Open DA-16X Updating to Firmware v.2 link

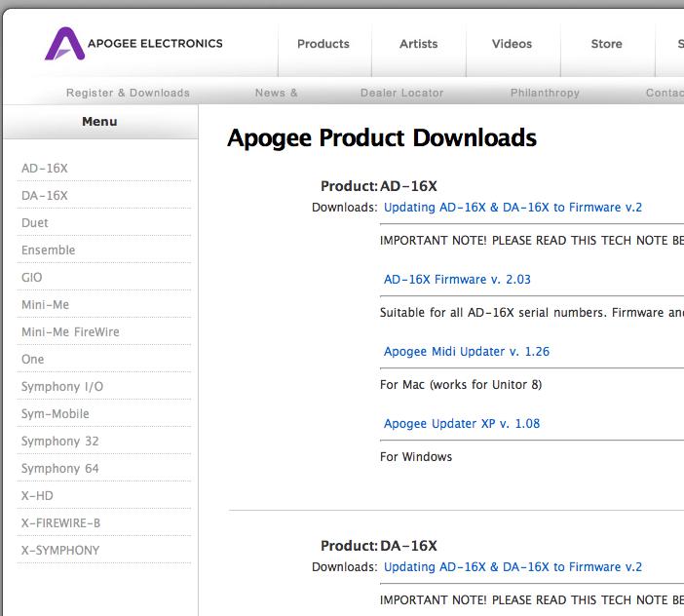[x=513, y=566]
